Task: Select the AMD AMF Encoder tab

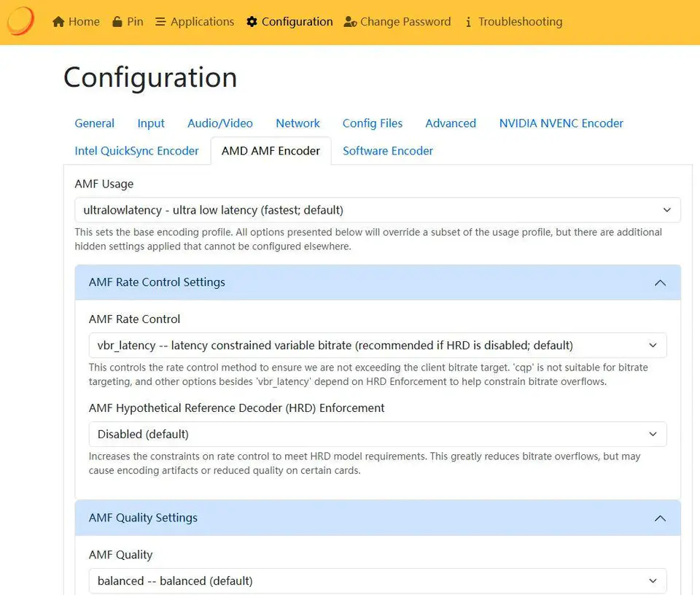Action: (x=271, y=151)
